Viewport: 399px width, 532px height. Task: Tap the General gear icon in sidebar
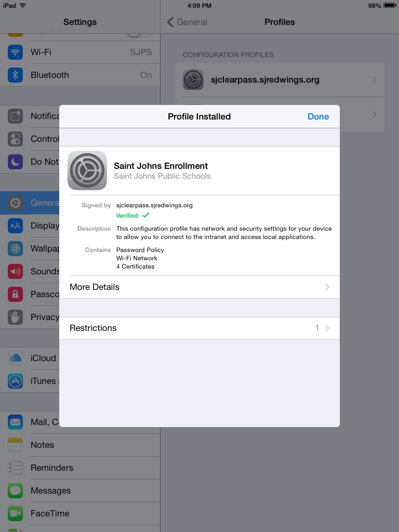point(15,203)
